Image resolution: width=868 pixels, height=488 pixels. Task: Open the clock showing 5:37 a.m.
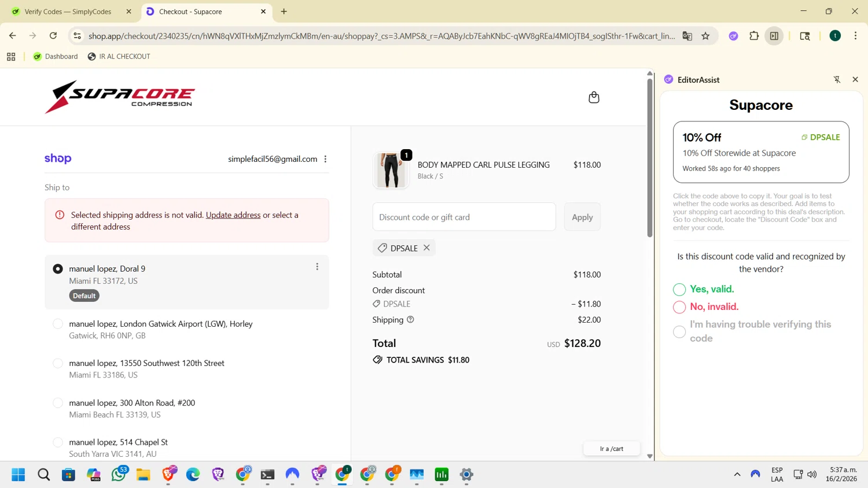[842, 475]
